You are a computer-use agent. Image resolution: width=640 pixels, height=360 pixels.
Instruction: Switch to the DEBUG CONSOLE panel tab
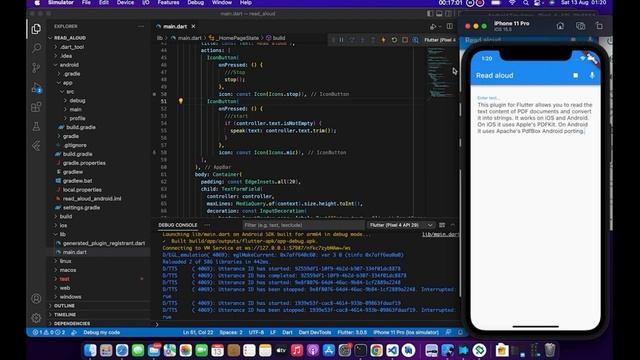point(178,225)
